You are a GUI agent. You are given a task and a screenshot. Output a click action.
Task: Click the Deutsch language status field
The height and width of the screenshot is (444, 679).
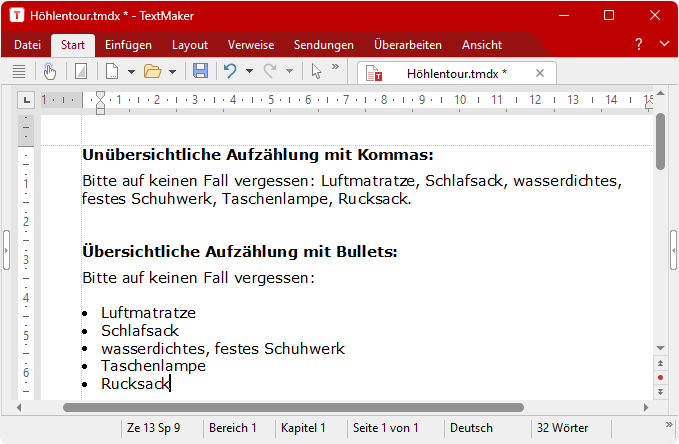coord(471,428)
